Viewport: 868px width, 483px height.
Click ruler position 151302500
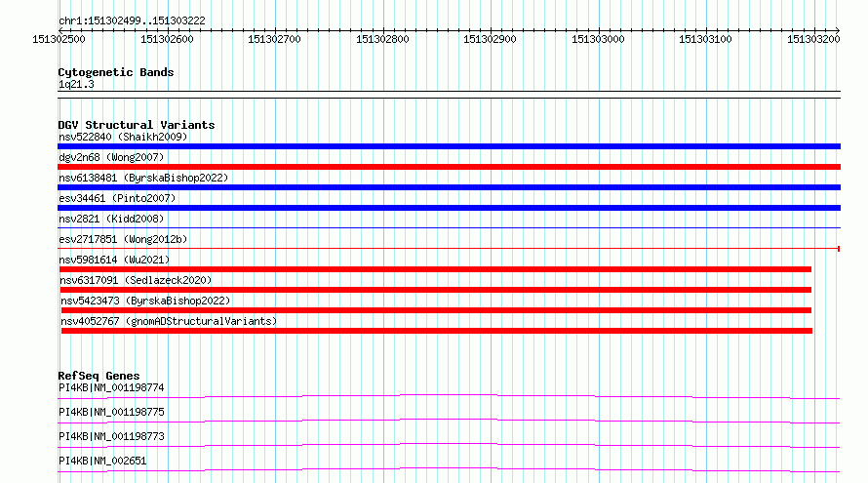(59, 39)
